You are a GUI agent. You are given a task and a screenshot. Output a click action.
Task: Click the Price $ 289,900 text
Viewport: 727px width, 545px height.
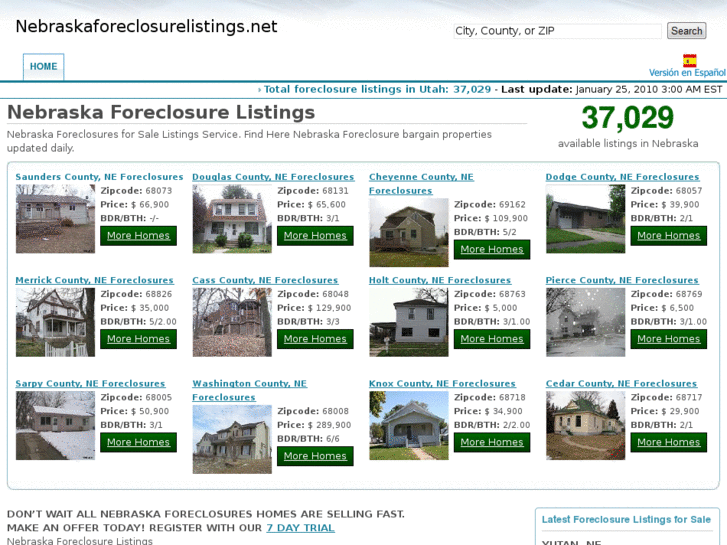tap(314, 425)
